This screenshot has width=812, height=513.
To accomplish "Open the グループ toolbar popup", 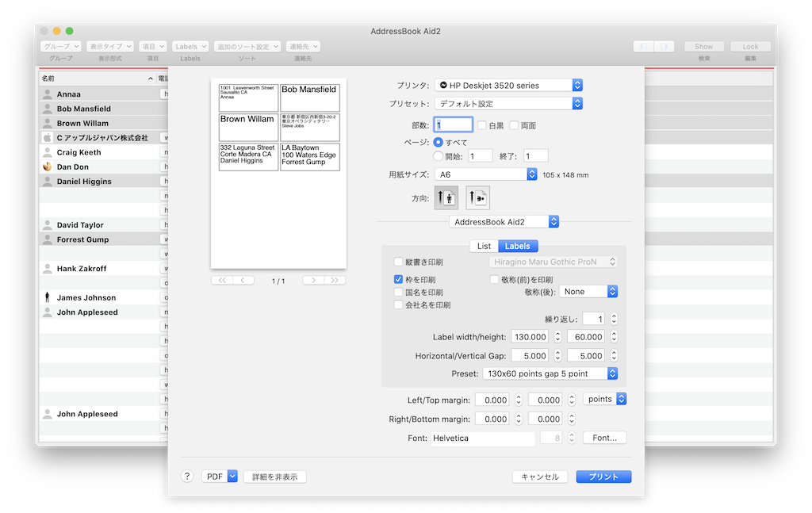I will coord(61,47).
